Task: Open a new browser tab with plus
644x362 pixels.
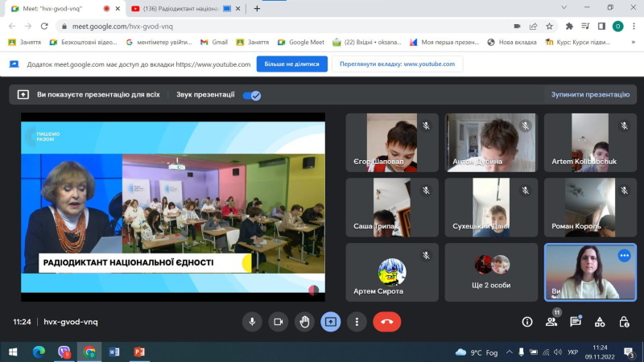Action: coord(257,8)
